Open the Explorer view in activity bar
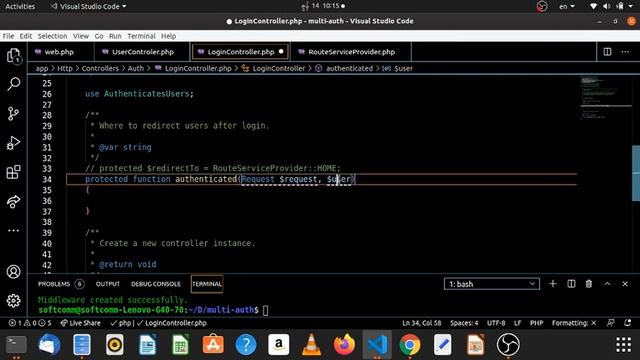The height and width of the screenshot is (360, 640). tap(13, 55)
